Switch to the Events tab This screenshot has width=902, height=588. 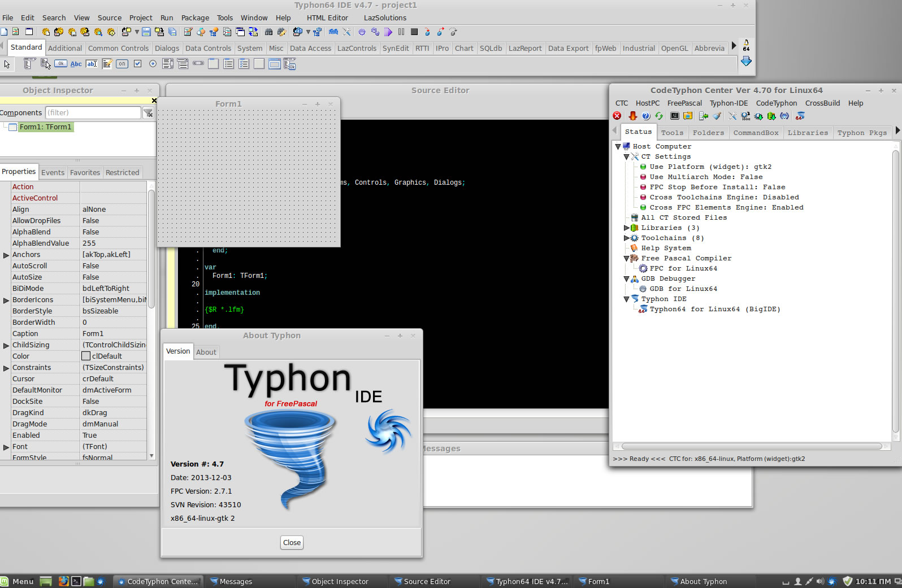coord(53,173)
